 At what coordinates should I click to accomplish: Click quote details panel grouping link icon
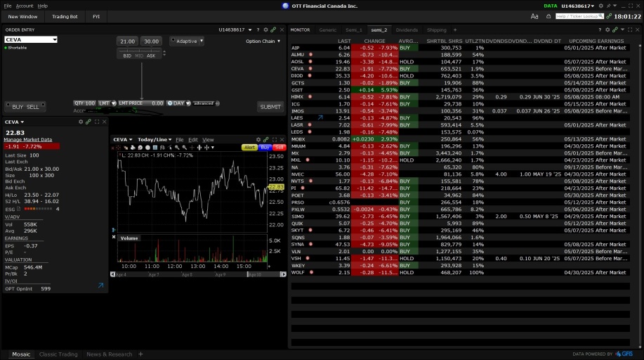pyautogui.click(x=88, y=122)
